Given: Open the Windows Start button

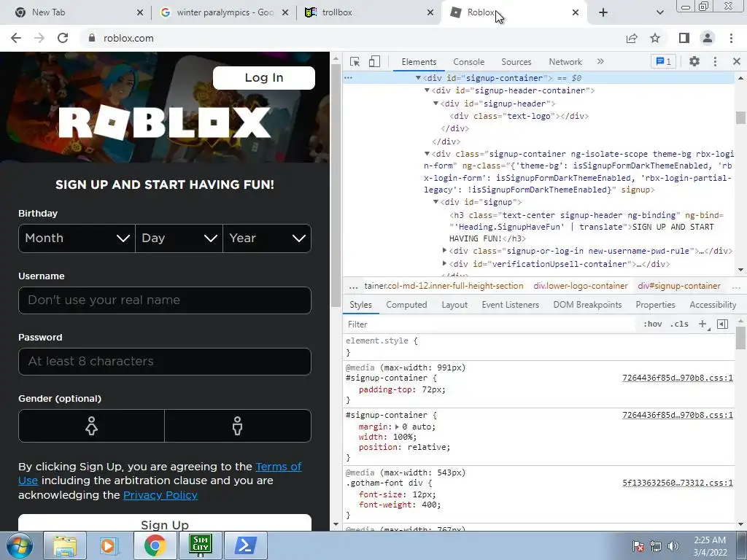Looking at the screenshot, I should (x=20, y=545).
